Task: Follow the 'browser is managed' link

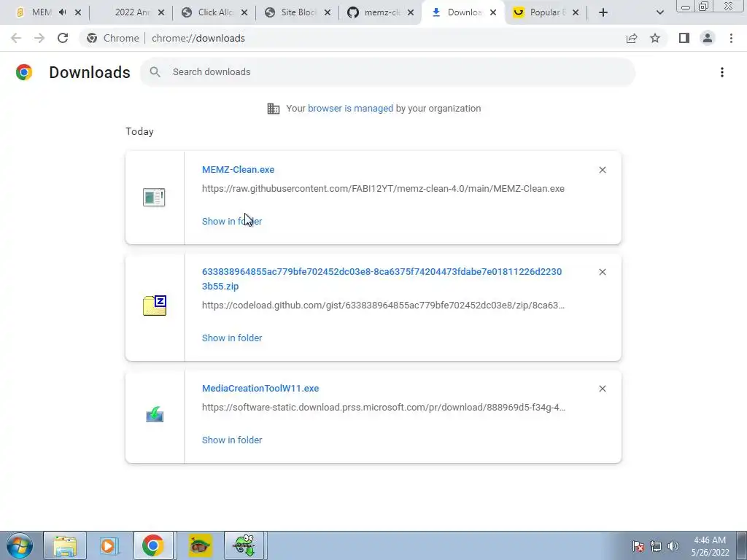Action: tap(350, 109)
